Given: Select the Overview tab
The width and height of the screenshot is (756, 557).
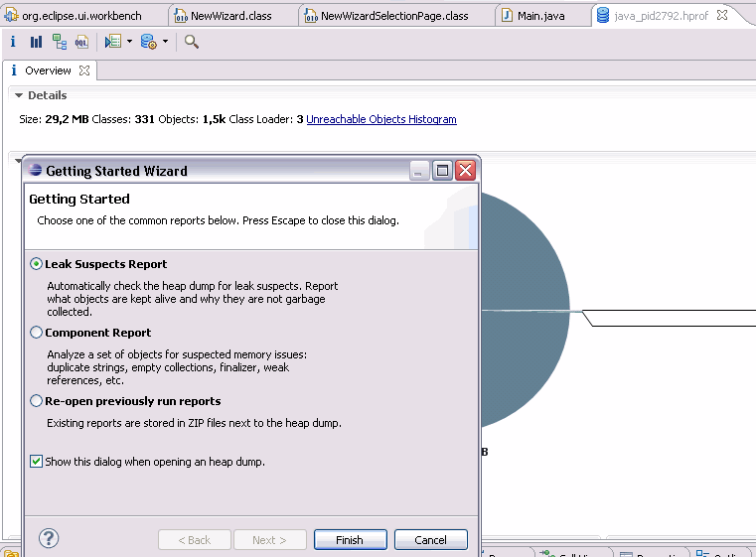Looking at the screenshot, I should (x=48, y=70).
